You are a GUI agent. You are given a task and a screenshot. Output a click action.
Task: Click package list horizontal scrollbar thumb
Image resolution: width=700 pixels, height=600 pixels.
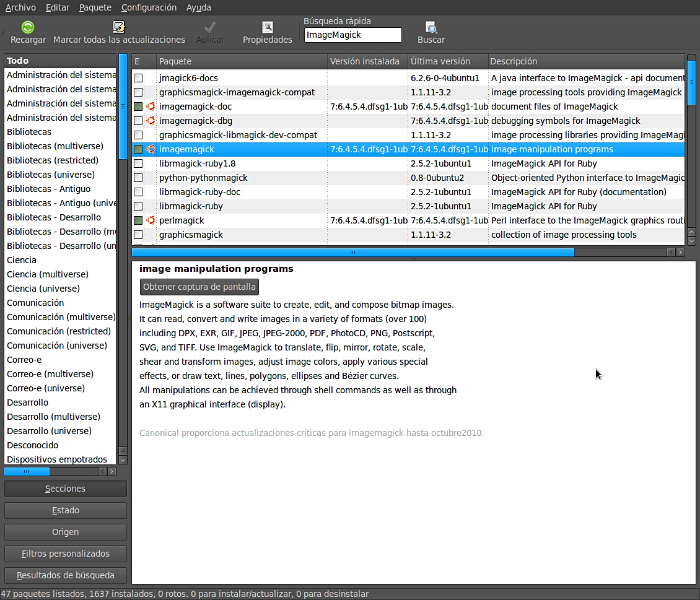tap(353, 253)
